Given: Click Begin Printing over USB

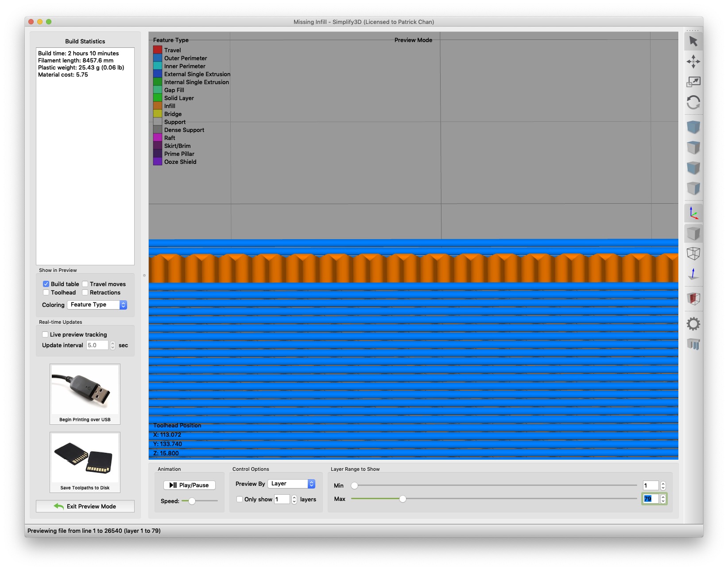Looking at the screenshot, I should [85, 394].
